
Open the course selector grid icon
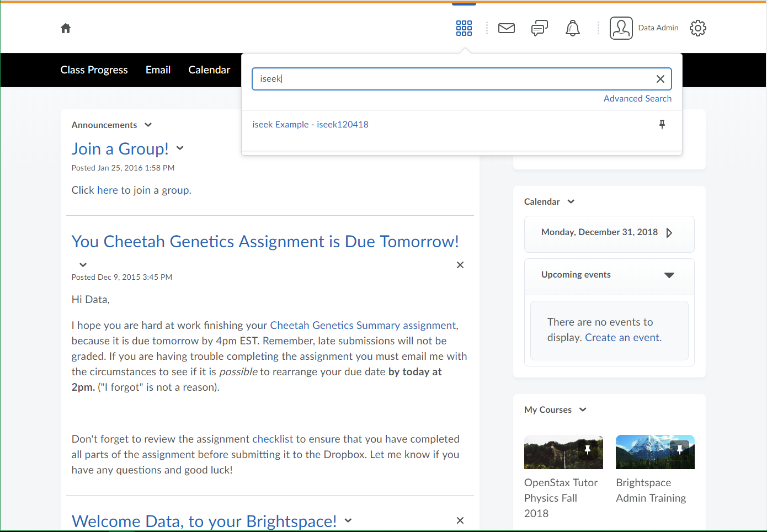[464, 28]
